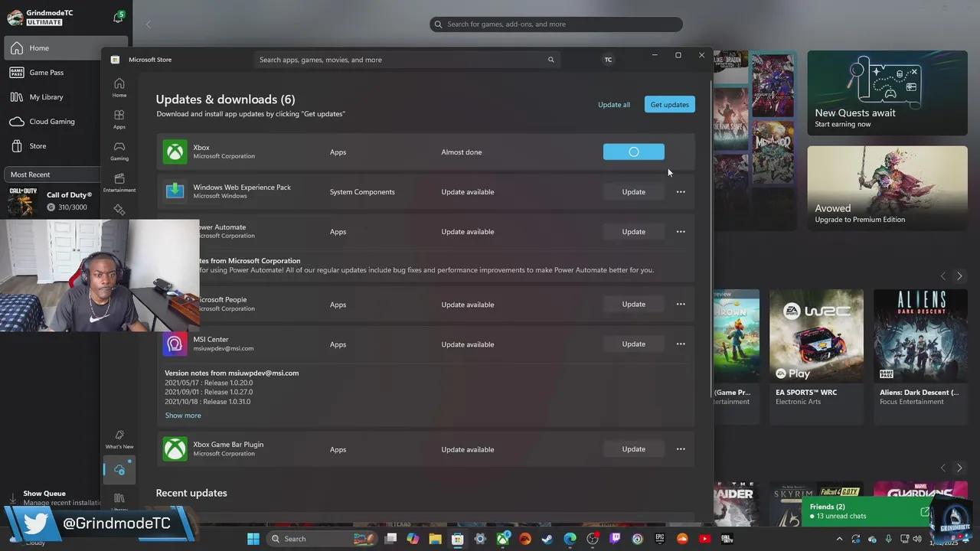
Task: Open Microsoft Edge from the taskbar
Action: pyautogui.click(x=570, y=539)
